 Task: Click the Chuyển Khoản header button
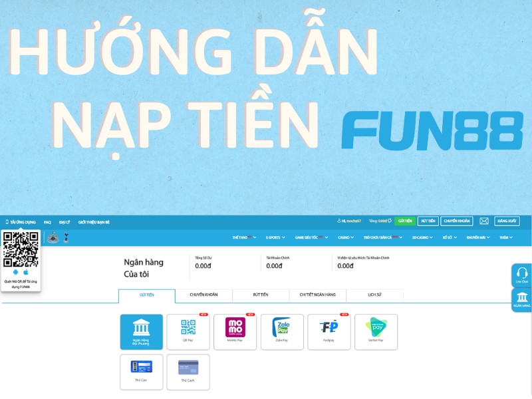[457, 221]
